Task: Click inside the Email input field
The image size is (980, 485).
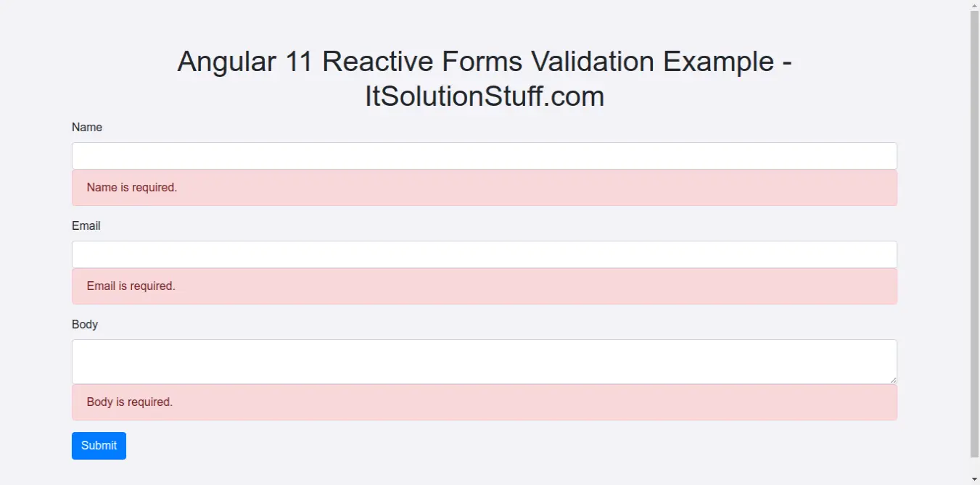Action: 484,254
